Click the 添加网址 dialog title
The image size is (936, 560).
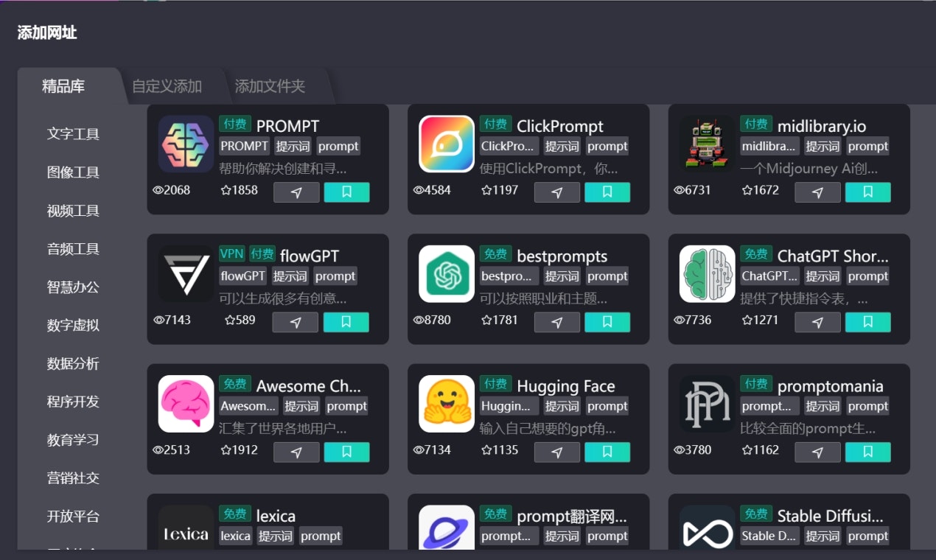[x=47, y=32]
